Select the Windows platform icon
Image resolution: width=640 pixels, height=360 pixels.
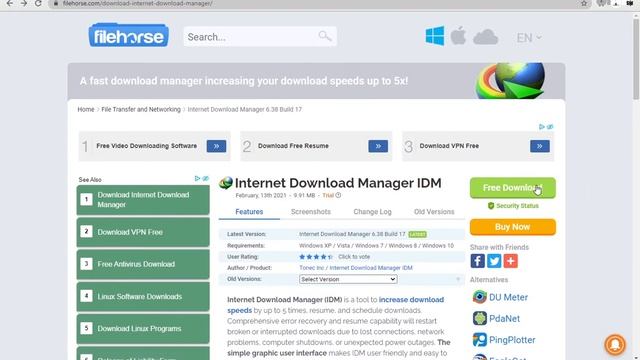click(435, 36)
